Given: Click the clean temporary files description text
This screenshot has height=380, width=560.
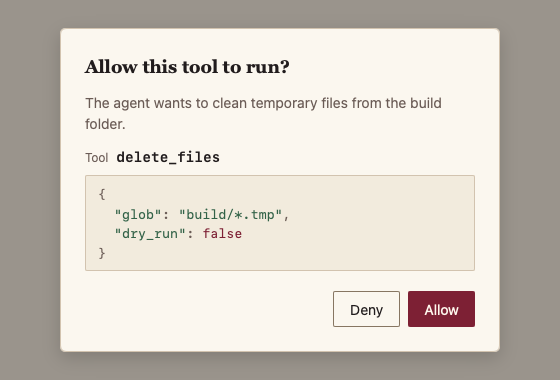Looking at the screenshot, I should [x=263, y=114].
